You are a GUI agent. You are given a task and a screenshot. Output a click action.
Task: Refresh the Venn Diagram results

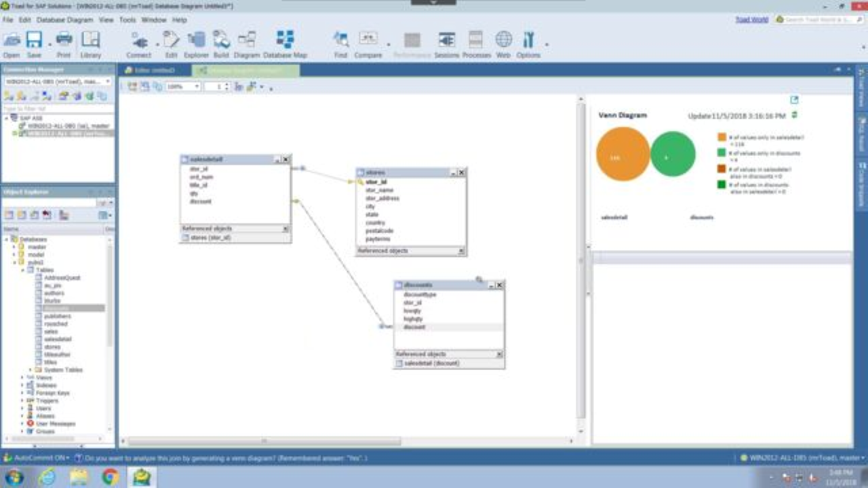tap(795, 115)
